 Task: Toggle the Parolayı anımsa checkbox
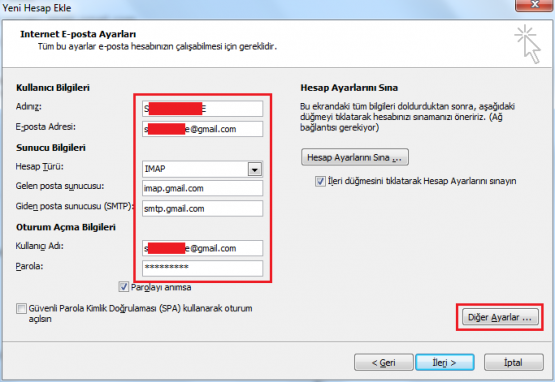[x=124, y=287]
